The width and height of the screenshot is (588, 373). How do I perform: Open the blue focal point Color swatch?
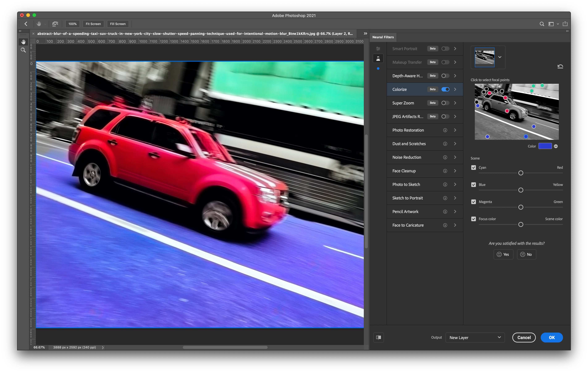(545, 146)
